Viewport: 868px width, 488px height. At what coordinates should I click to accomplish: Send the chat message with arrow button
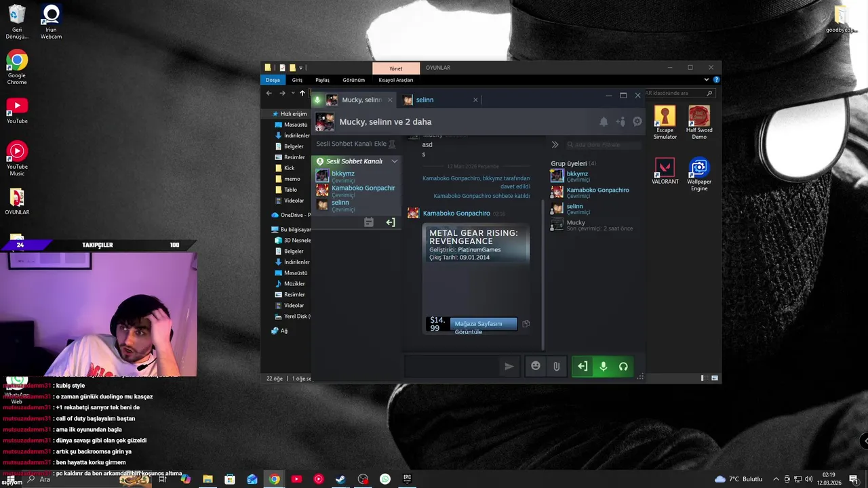coord(509,367)
